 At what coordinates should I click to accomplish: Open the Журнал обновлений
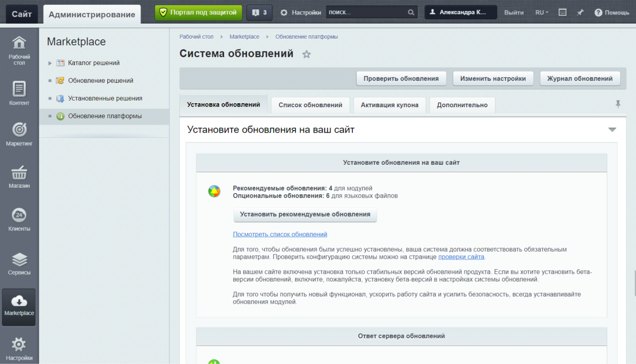click(580, 78)
